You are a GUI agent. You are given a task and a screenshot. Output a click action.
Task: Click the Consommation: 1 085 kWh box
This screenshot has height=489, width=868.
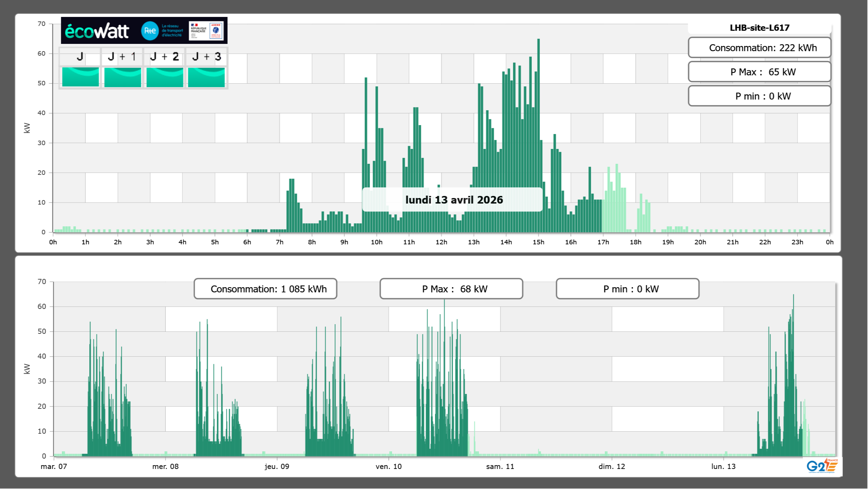[265, 289]
